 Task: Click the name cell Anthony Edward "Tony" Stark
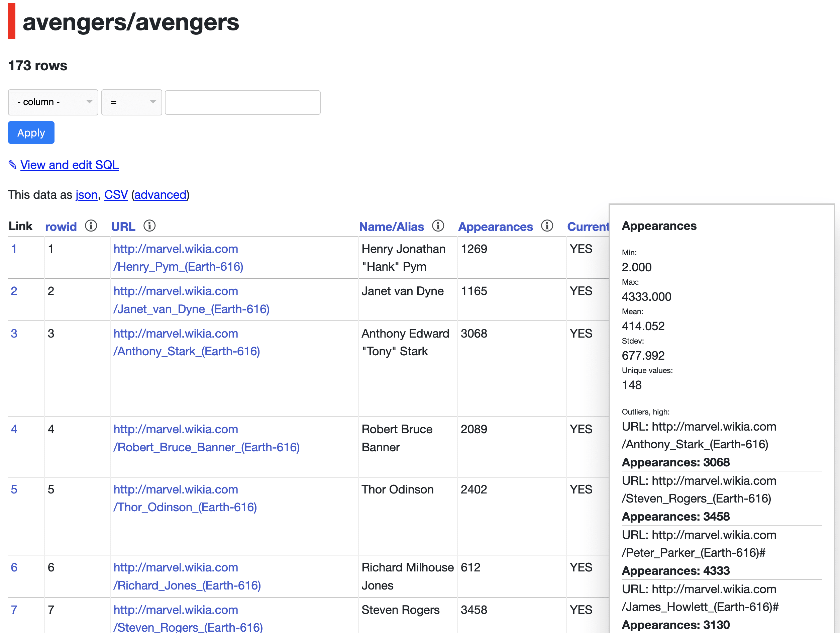[405, 342]
